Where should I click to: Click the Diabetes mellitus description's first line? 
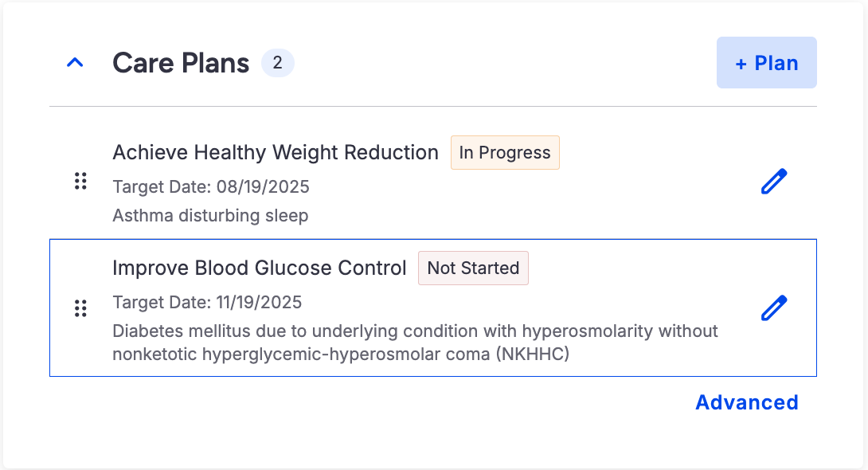coord(415,331)
